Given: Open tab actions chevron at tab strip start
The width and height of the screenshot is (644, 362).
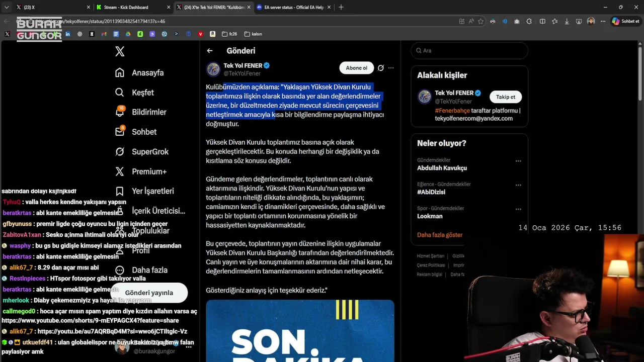Looking at the screenshot, I should [6, 7].
